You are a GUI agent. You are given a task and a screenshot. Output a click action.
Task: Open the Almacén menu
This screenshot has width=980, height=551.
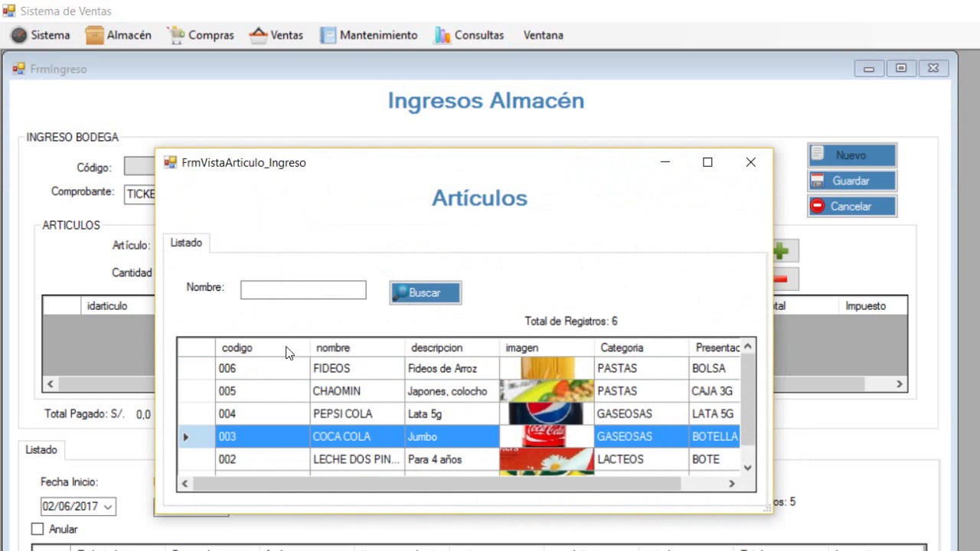[118, 35]
